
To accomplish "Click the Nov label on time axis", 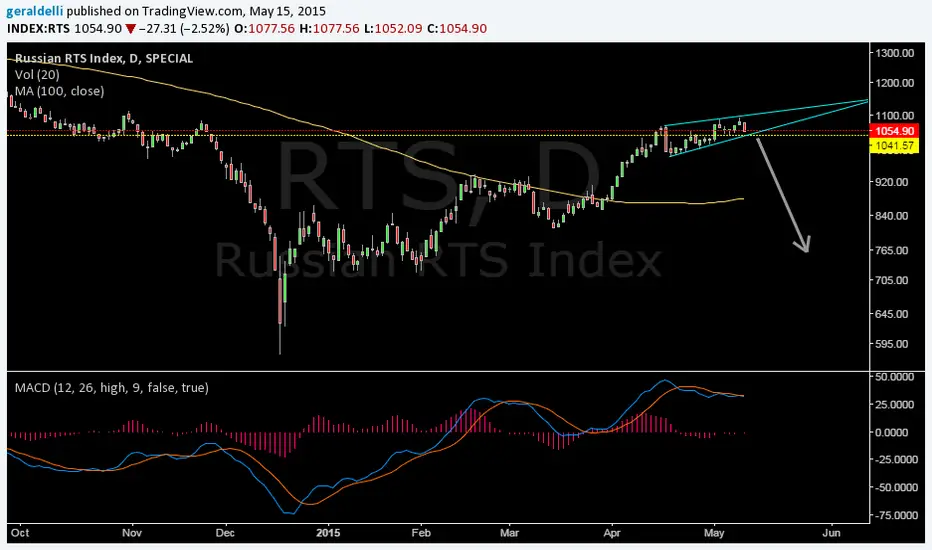I will click(132, 533).
